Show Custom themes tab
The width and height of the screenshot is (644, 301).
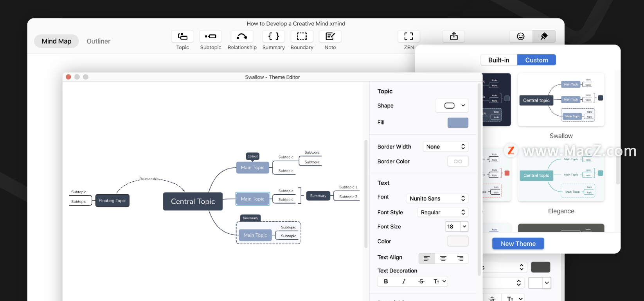pos(536,60)
